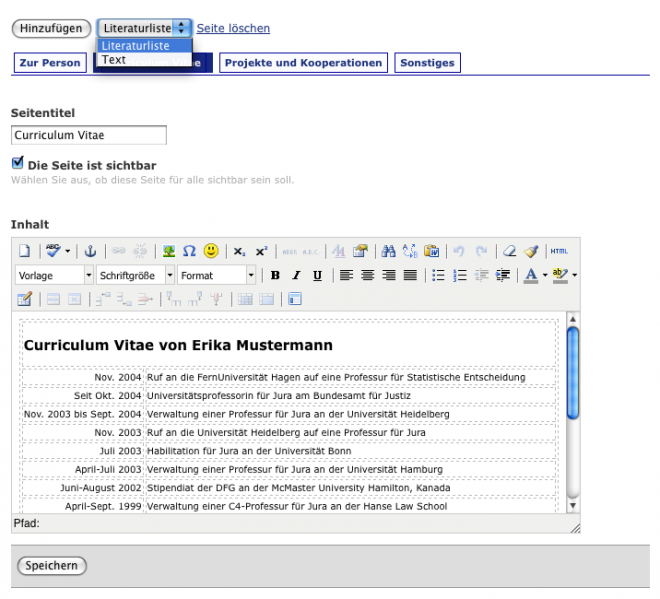Apply superscript formatting
Screen dimensions: 660x599
tap(261, 251)
